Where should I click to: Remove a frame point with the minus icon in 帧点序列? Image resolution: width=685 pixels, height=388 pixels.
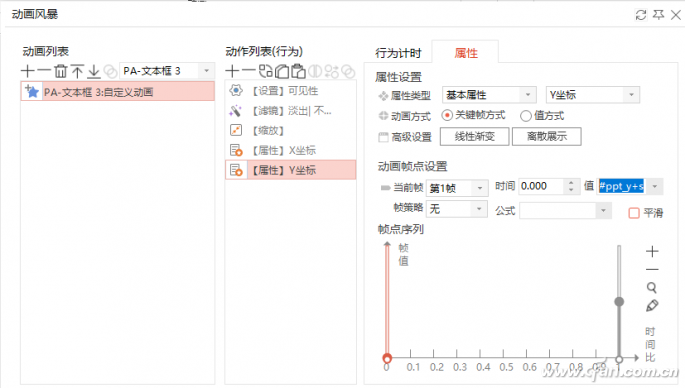pyautogui.click(x=652, y=269)
